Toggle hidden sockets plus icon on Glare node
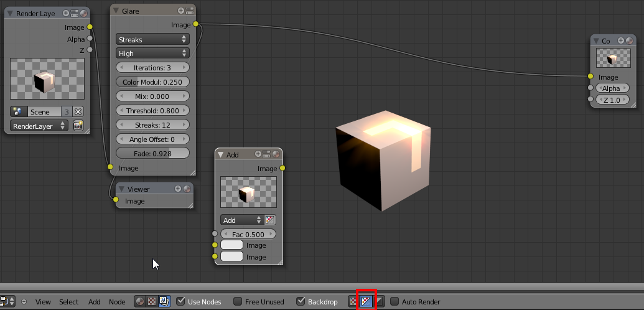Viewport: 644px width, 310px height. click(x=181, y=11)
